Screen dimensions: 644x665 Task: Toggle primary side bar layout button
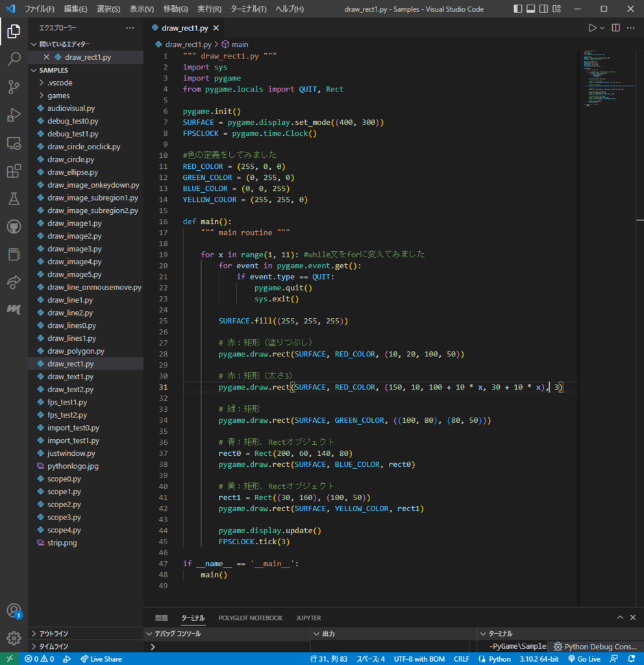[x=517, y=9]
